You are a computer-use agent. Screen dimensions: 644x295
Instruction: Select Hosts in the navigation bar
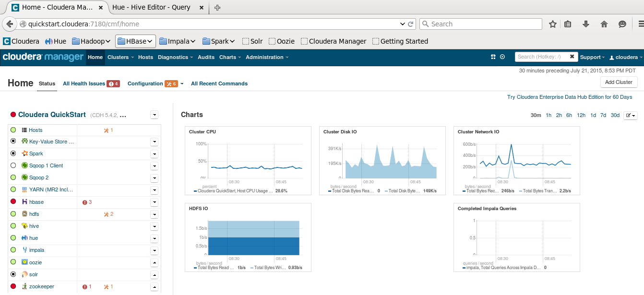pyautogui.click(x=145, y=57)
